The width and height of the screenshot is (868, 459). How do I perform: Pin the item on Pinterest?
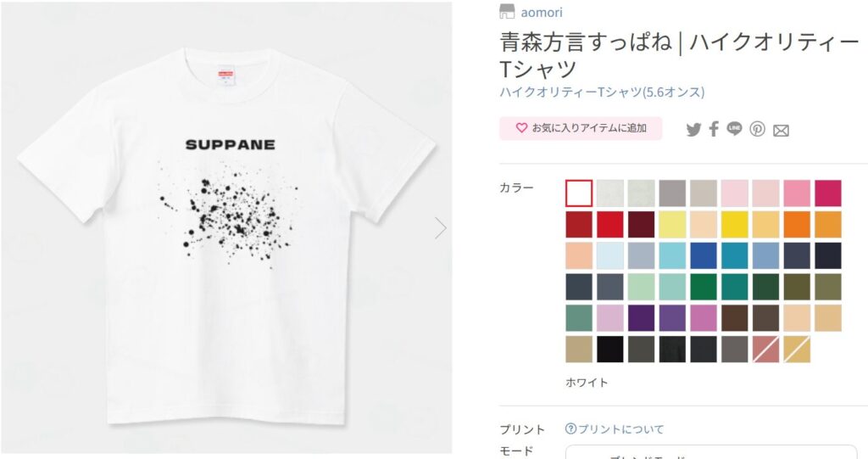click(757, 129)
